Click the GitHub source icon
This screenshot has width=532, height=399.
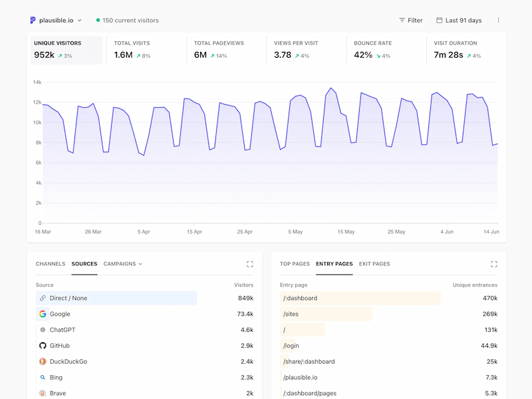tap(43, 346)
